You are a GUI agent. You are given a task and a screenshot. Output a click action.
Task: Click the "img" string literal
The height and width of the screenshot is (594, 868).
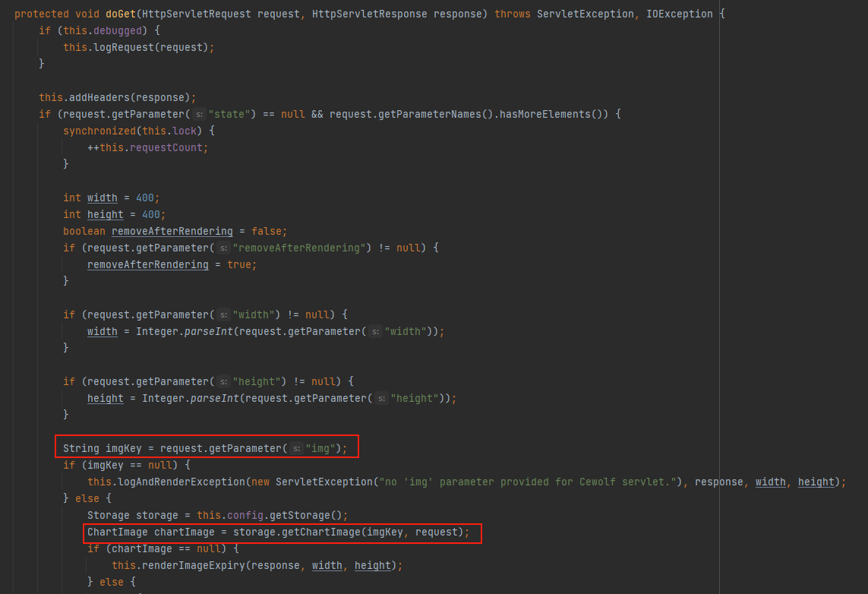pos(320,448)
